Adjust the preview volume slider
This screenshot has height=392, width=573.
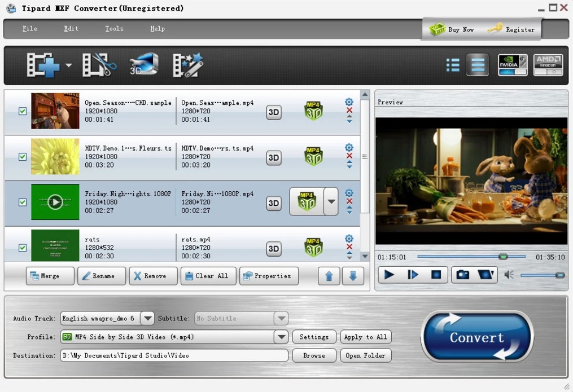tap(543, 275)
